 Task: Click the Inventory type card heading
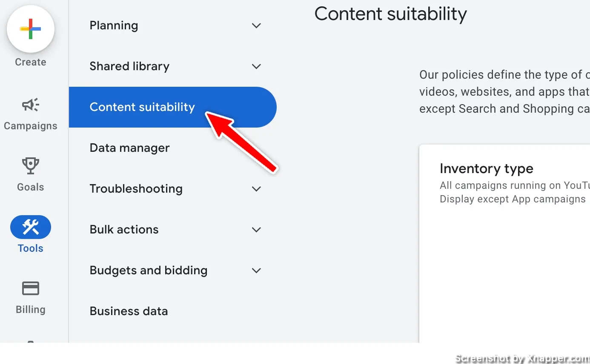[487, 169]
